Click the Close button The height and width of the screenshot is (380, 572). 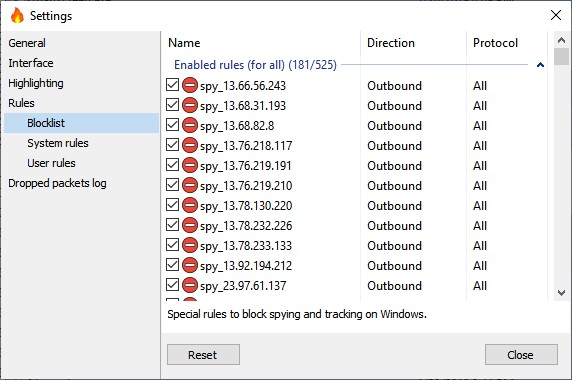(521, 354)
